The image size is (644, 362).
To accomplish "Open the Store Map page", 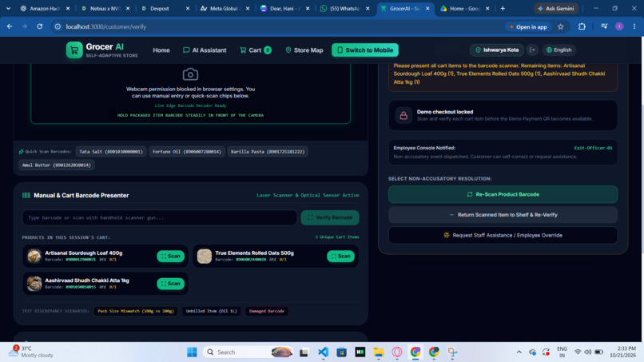I will point(304,50).
